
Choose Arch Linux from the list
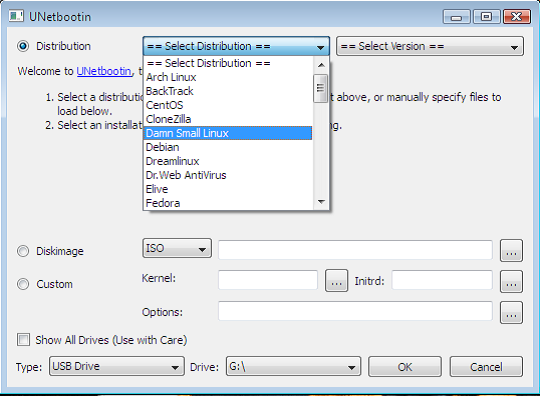(x=228, y=77)
